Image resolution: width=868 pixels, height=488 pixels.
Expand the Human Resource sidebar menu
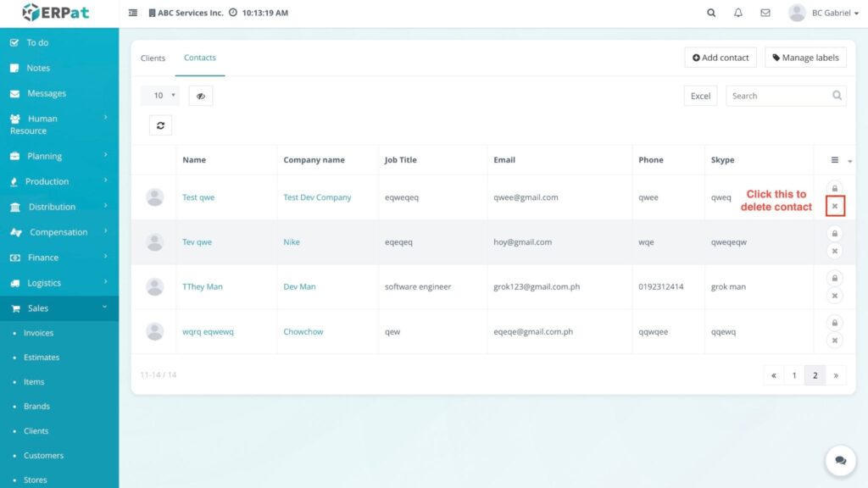[58, 125]
